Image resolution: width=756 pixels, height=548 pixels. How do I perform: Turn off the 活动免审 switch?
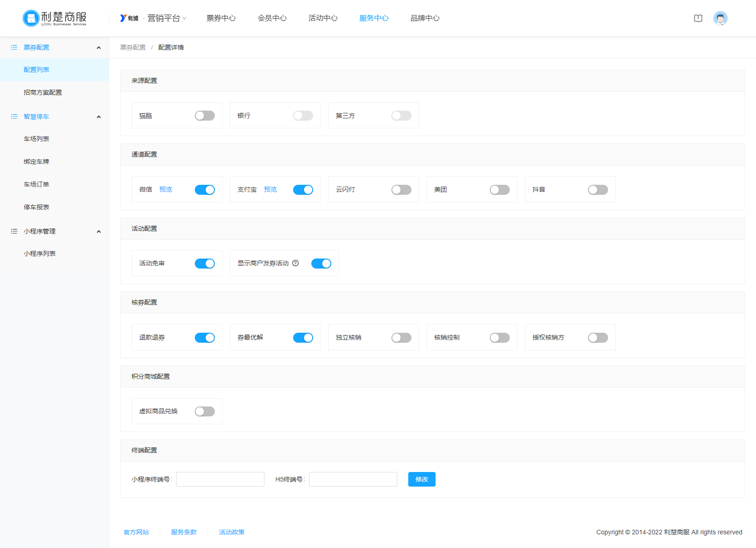pyautogui.click(x=205, y=264)
